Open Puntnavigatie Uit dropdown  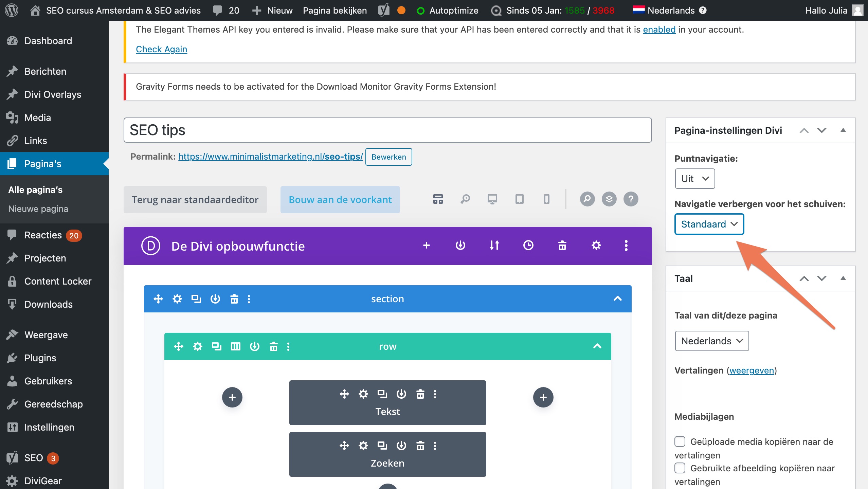[695, 179]
